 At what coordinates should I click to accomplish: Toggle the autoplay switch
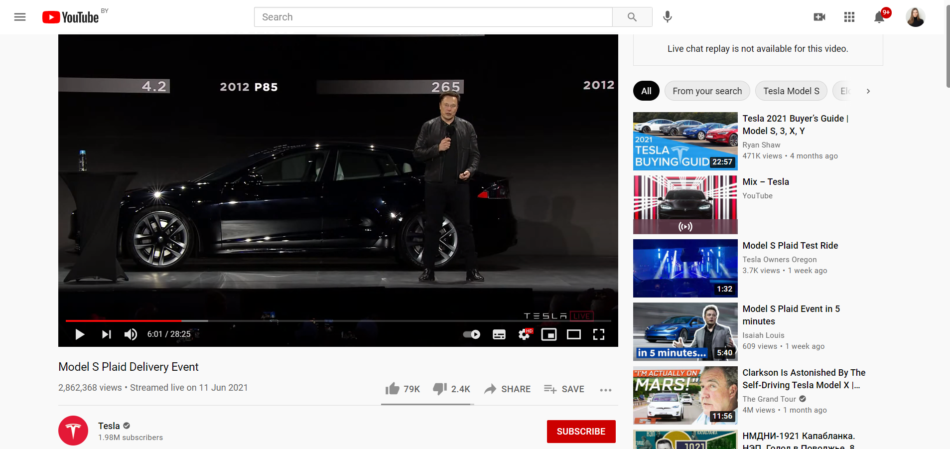472,334
